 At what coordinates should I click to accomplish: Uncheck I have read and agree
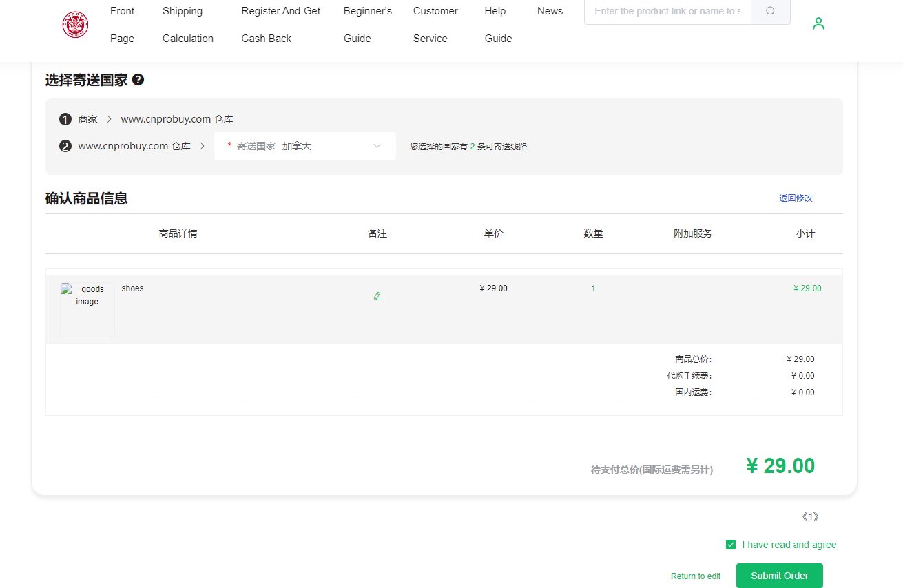point(731,545)
